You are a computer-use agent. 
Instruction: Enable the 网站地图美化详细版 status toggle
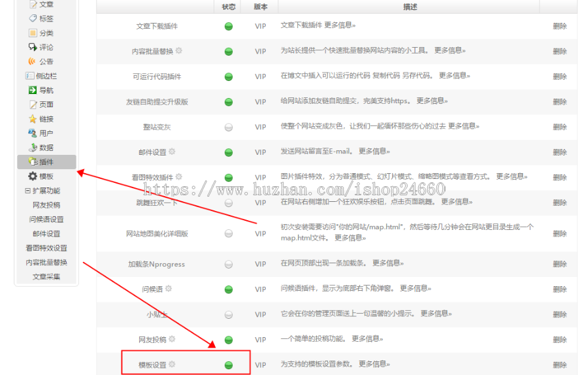point(229,234)
